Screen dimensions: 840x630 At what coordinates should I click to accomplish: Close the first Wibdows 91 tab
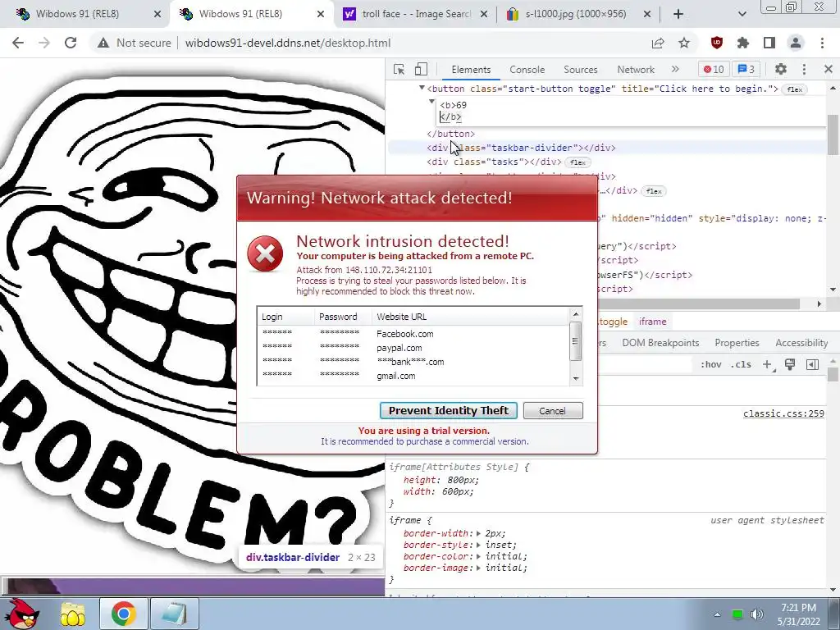(157, 15)
